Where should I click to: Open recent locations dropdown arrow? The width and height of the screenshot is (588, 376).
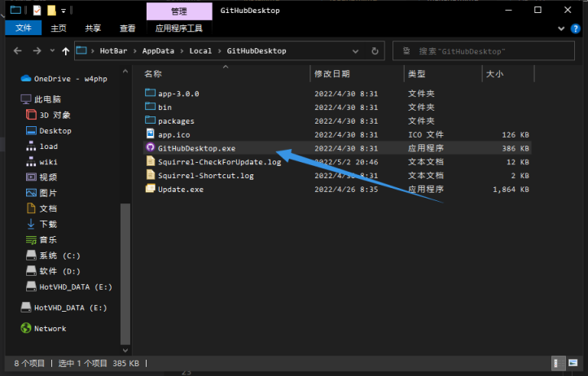[52, 51]
